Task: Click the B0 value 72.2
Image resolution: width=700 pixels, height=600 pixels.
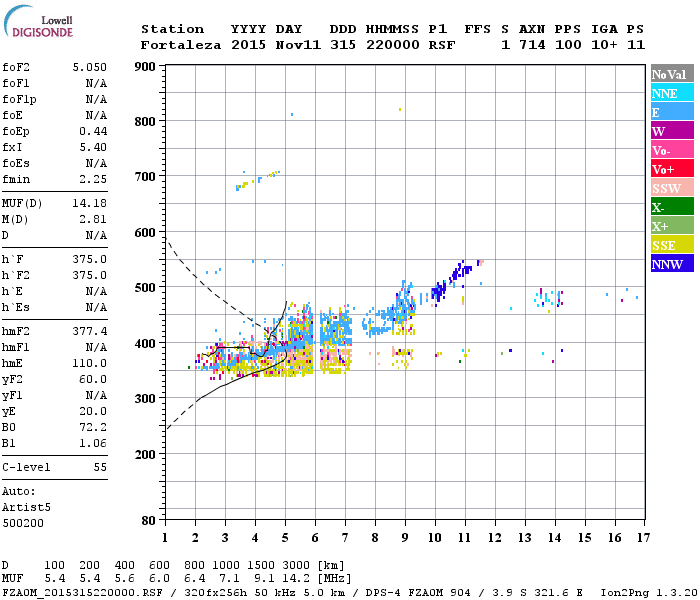Action: pos(93,428)
